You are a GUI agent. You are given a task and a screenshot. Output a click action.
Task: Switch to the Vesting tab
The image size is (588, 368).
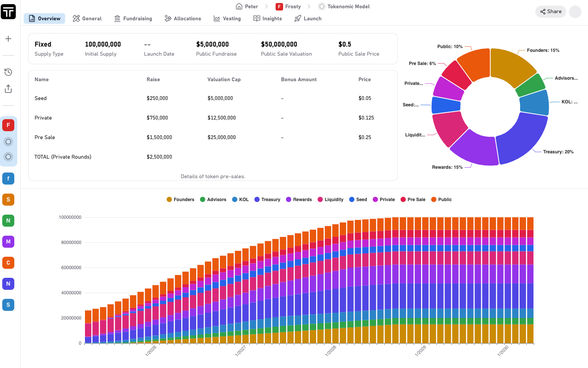[x=227, y=18]
